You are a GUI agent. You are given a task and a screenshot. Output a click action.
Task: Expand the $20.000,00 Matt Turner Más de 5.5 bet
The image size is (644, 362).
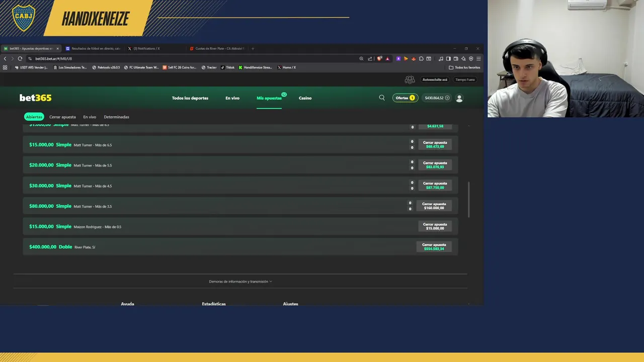point(240,165)
